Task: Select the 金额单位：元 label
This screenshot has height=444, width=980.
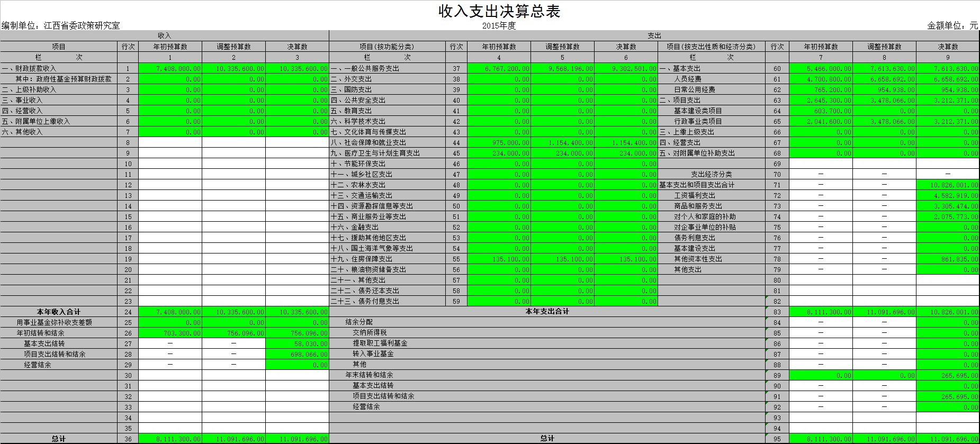Action: [952, 25]
